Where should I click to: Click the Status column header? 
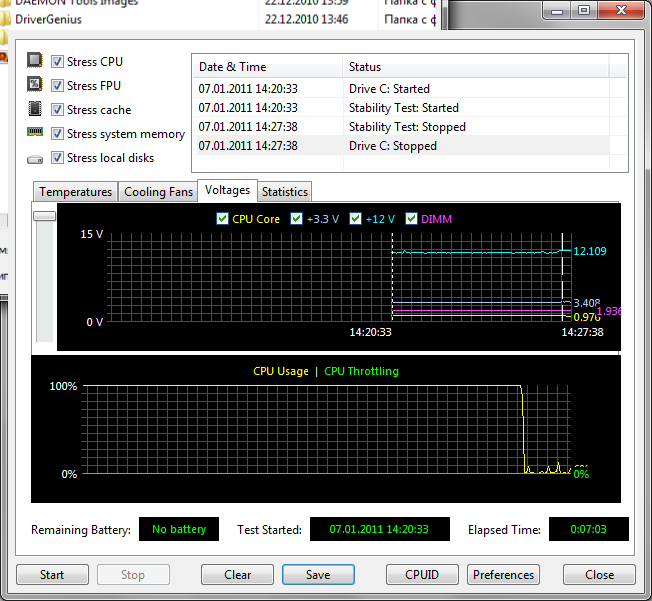[476, 67]
